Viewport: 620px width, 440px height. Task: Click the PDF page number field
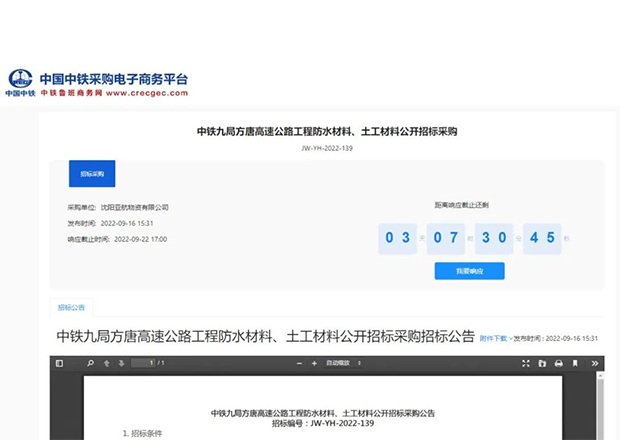(143, 363)
